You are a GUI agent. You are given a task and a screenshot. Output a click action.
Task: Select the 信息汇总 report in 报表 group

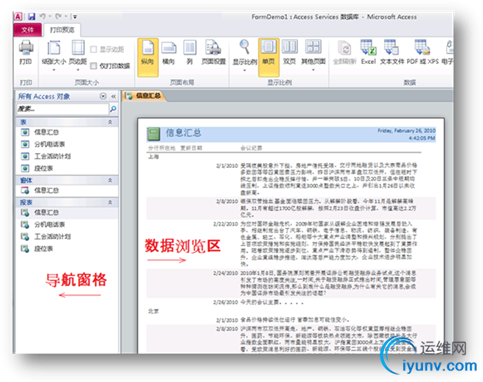pyautogui.click(x=67, y=212)
